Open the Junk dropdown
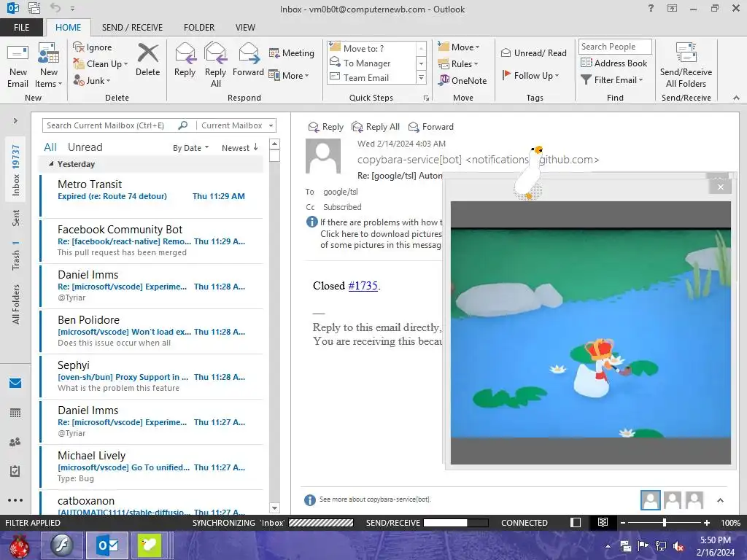This screenshot has width=747, height=560. point(92,80)
